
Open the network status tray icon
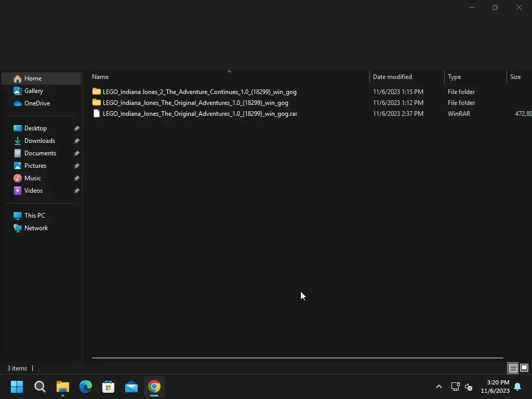455,387
